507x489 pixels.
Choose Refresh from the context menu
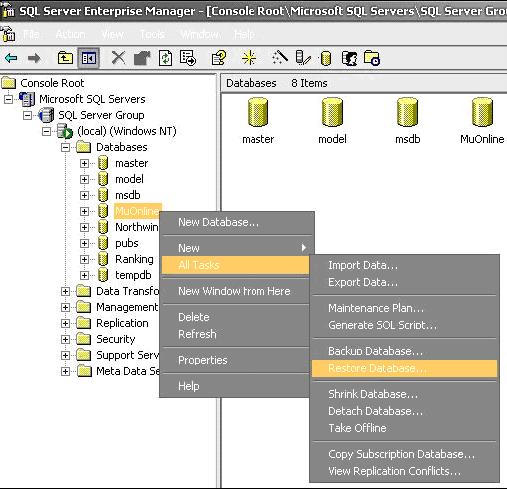(235, 334)
